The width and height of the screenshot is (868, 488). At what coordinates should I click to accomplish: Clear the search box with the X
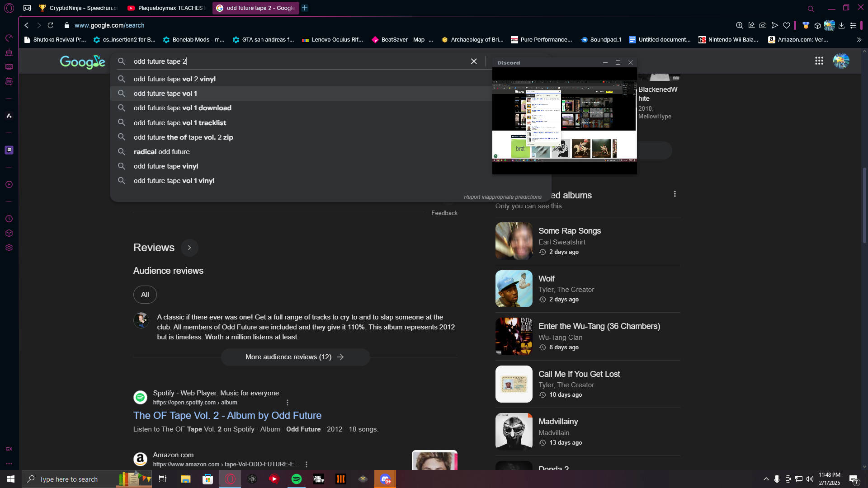pos(474,61)
